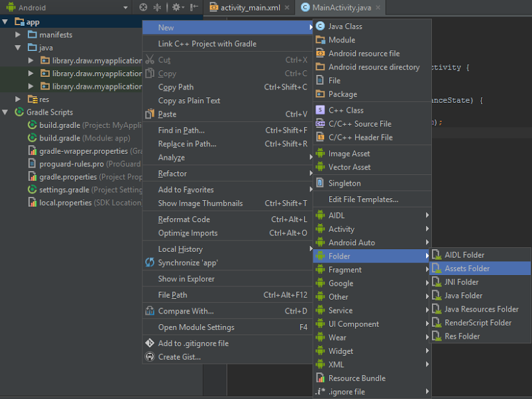Click Show in Explorer
This screenshot has height=399, width=532.
tap(228, 279)
